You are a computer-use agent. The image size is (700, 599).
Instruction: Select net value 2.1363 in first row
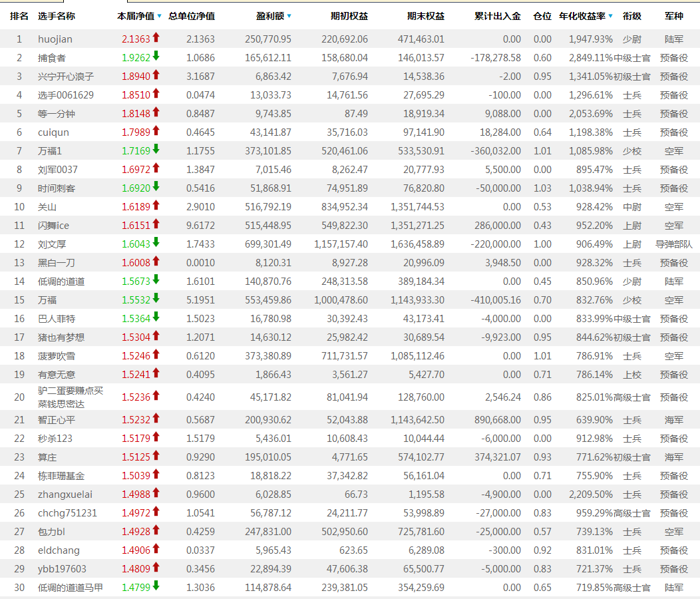click(136, 39)
